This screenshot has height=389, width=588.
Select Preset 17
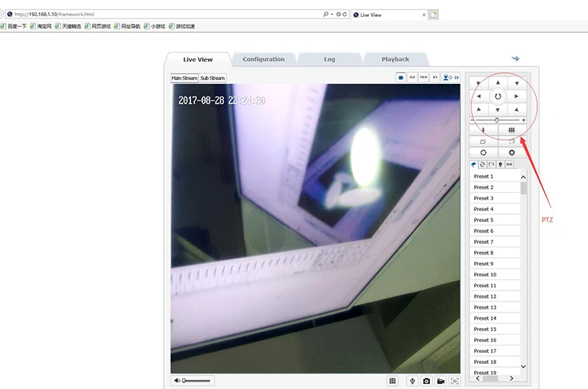495,351
